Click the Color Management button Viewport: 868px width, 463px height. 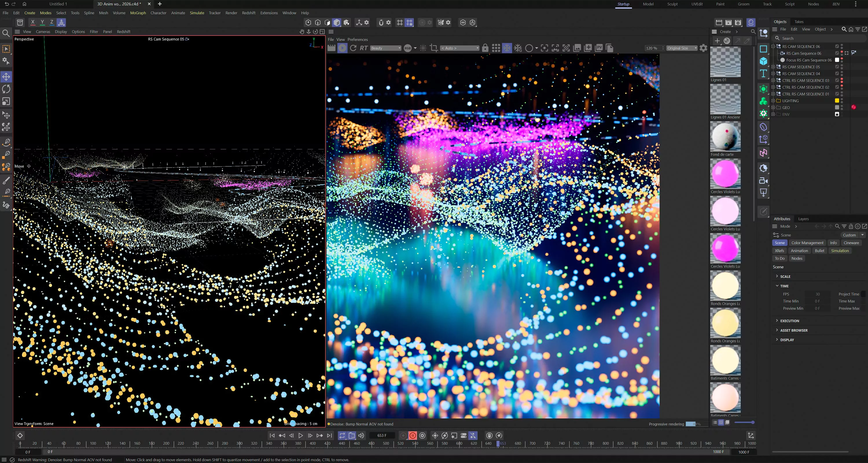click(x=807, y=243)
